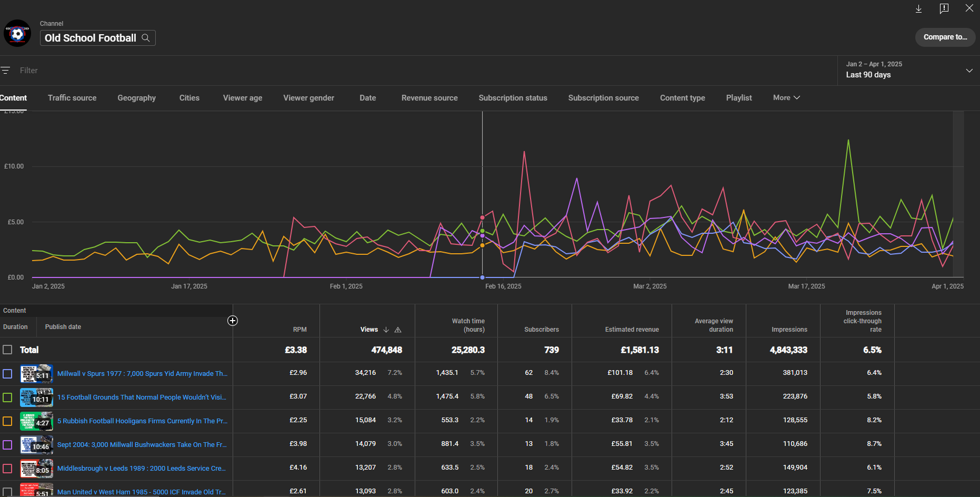Open the Geography tab
This screenshot has width=980, height=497.
(x=137, y=98)
